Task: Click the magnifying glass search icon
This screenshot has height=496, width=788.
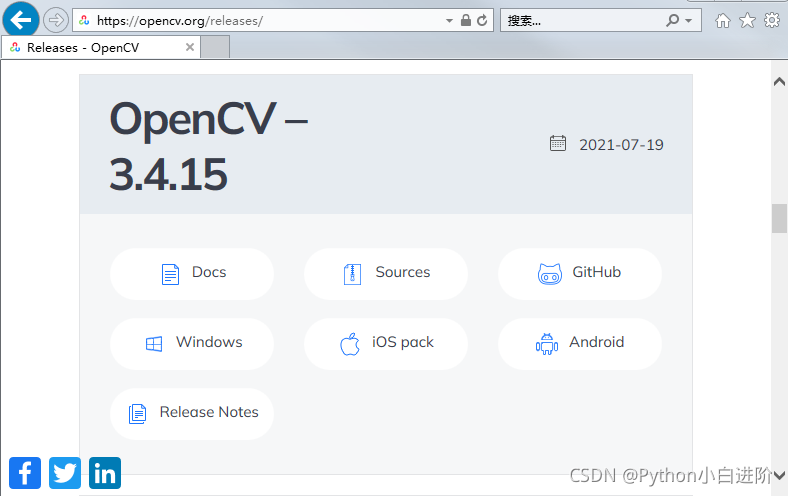Action: point(672,20)
